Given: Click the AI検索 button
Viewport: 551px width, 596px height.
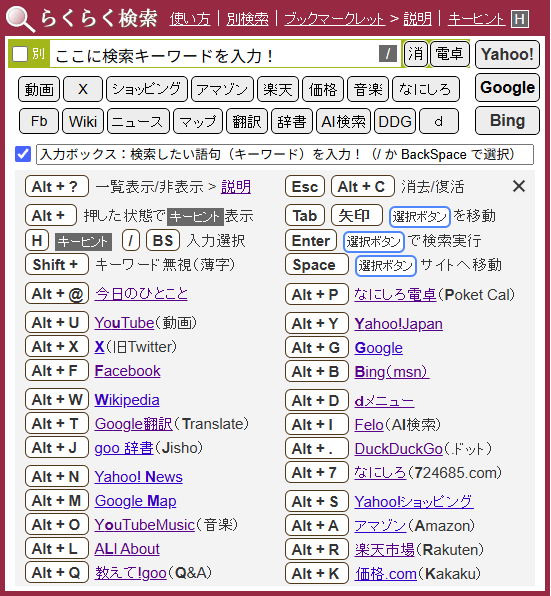Looking at the screenshot, I should pos(343,121).
